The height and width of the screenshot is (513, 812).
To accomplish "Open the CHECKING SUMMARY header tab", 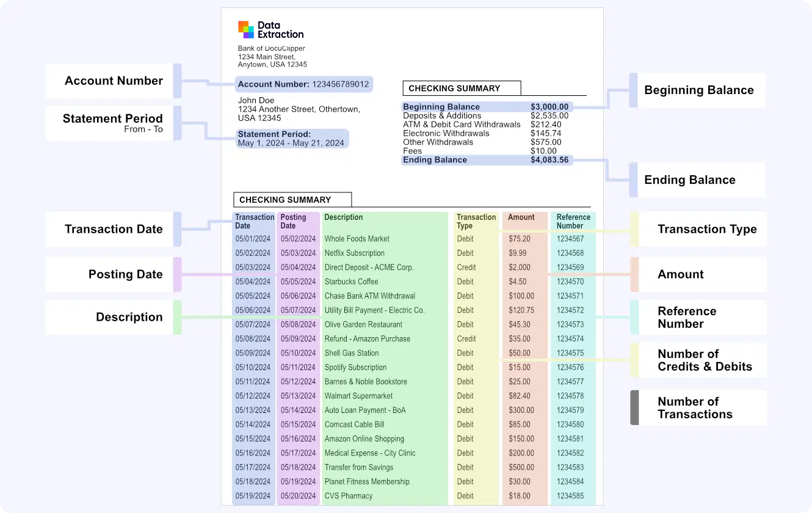I will coord(461,88).
